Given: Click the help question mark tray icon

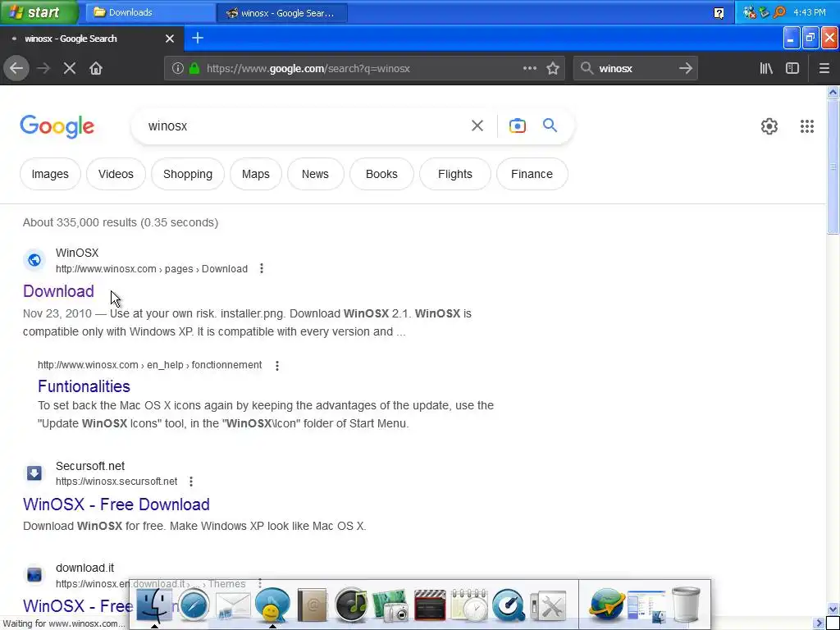Looking at the screenshot, I should (x=719, y=13).
